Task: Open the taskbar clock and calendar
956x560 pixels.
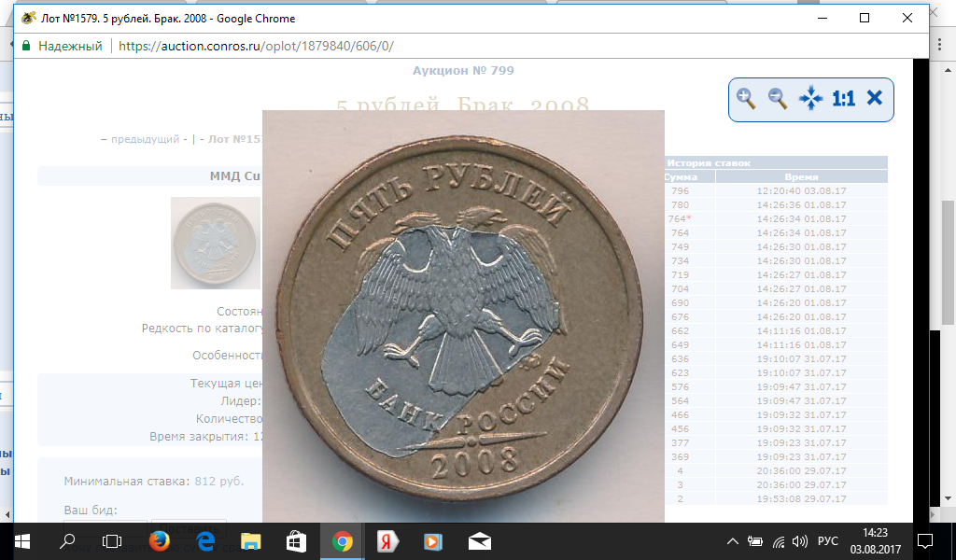Action: [876, 541]
